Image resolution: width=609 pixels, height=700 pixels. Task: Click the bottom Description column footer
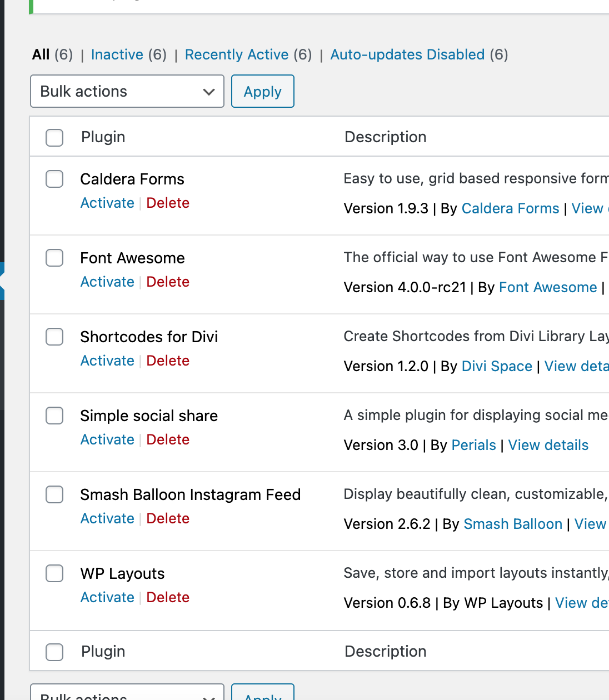[386, 652]
